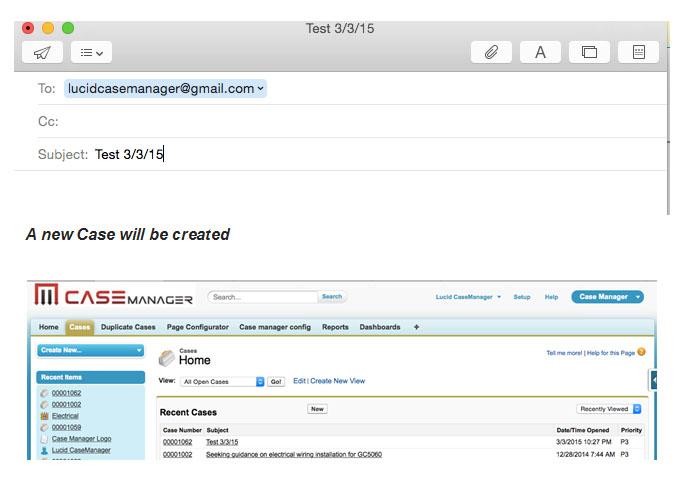Open the header fields list dropdown
The image size is (694, 487).
click(x=91, y=53)
